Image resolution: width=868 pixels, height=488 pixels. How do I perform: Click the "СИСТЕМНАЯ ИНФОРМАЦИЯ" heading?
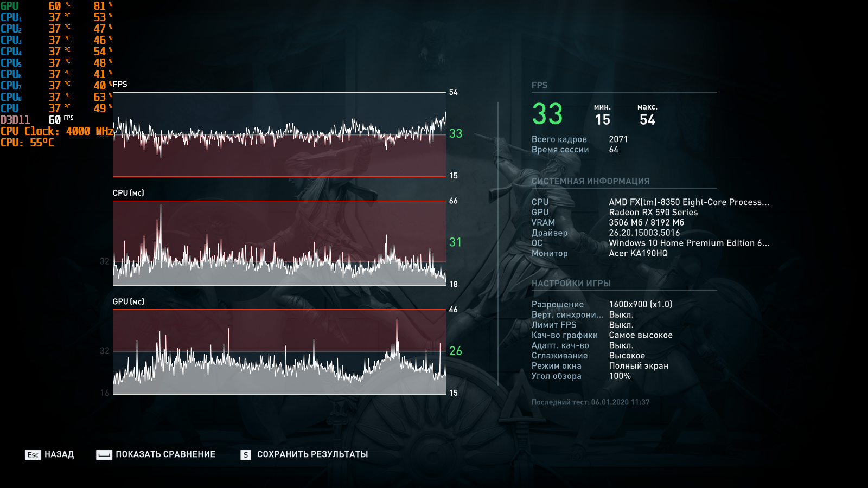point(591,181)
